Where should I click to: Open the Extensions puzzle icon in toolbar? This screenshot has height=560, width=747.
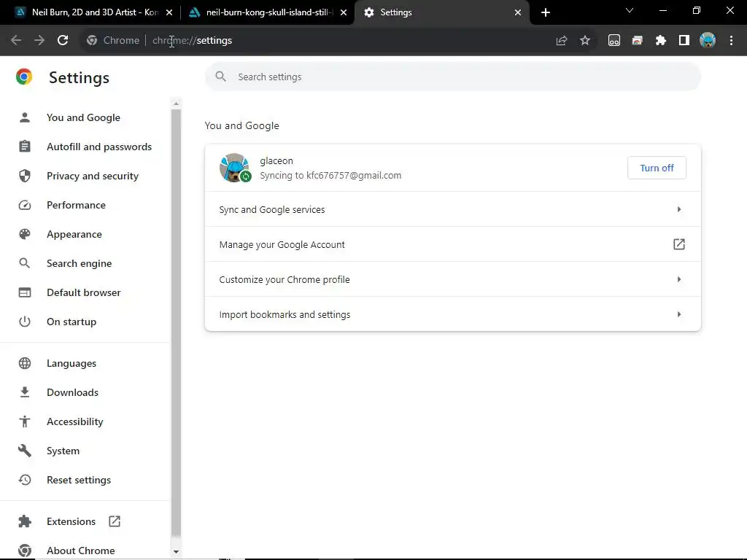660,41
